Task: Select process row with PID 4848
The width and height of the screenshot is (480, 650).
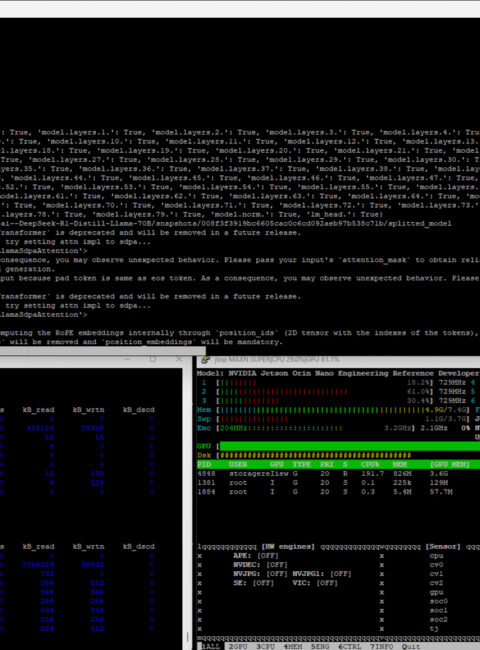Action: click(x=338, y=473)
